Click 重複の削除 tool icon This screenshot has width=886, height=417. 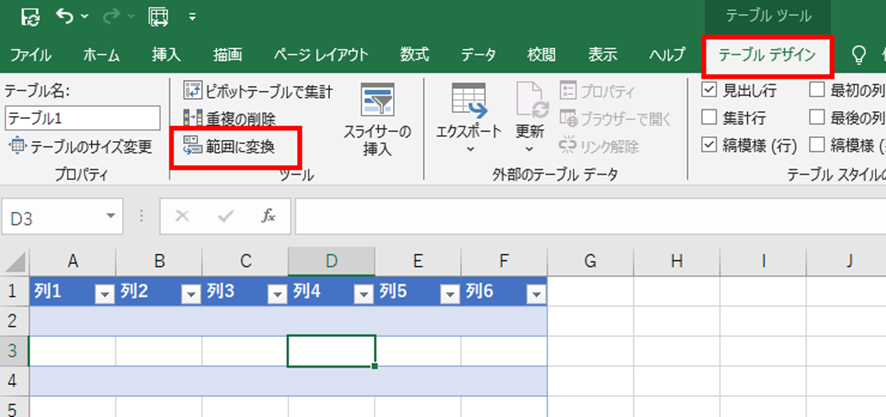point(193,119)
